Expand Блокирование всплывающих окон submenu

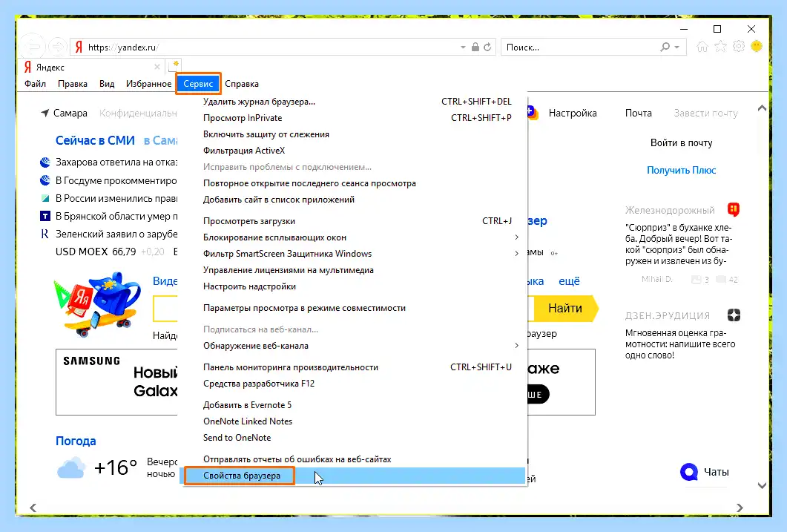coord(516,237)
